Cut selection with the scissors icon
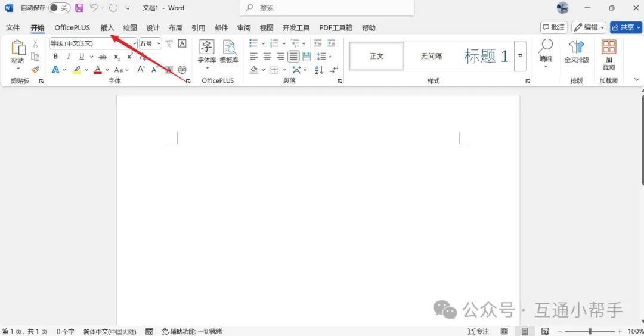The image size is (644, 336). click(35, 43)
